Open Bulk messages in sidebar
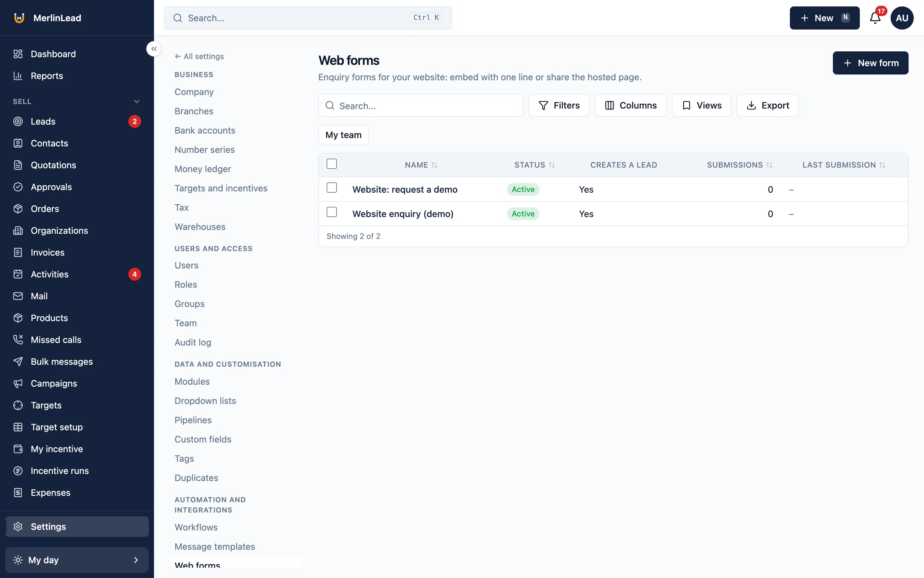The image size is (924, 578). [77, 361]
